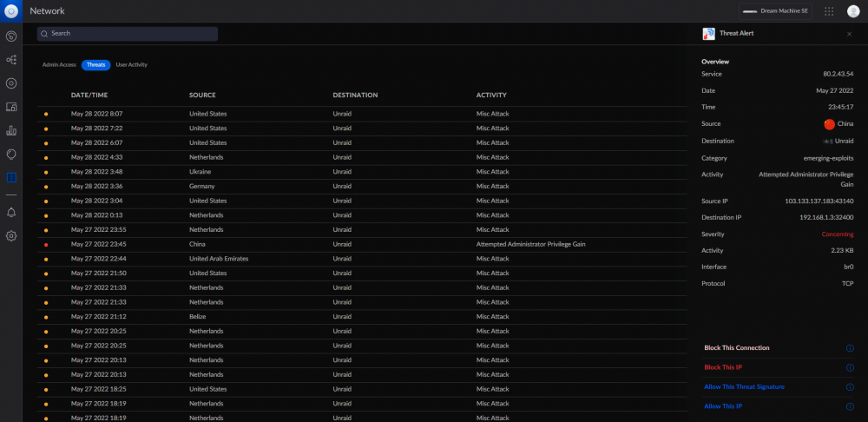Select the May 28 2022 8:07 row

click(x=362, y=114)
